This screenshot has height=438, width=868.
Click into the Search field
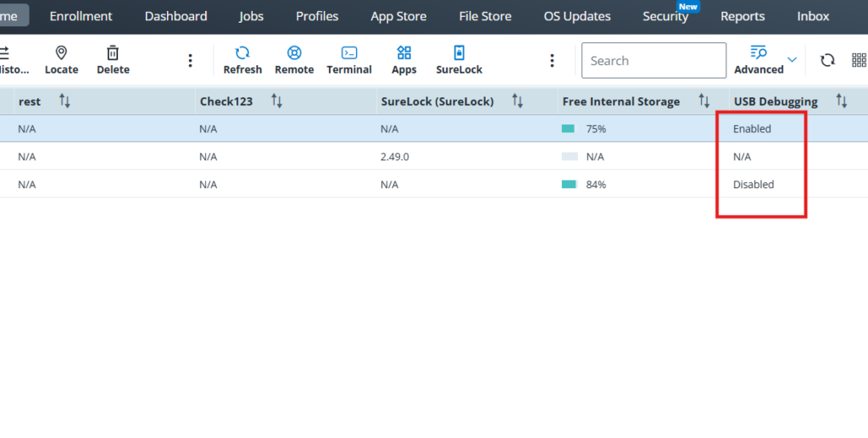click(x=654, y=61)
